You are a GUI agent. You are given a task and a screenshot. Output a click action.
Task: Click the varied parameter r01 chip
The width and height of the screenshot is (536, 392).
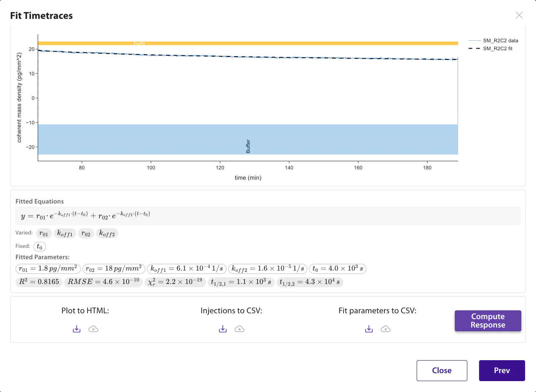coord(44,233)
